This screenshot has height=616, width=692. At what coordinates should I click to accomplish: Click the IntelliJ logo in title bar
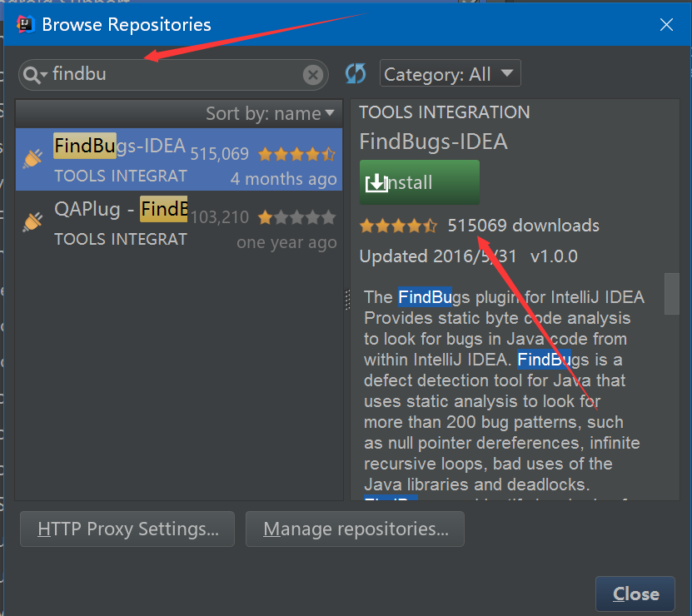click(26, 24)
